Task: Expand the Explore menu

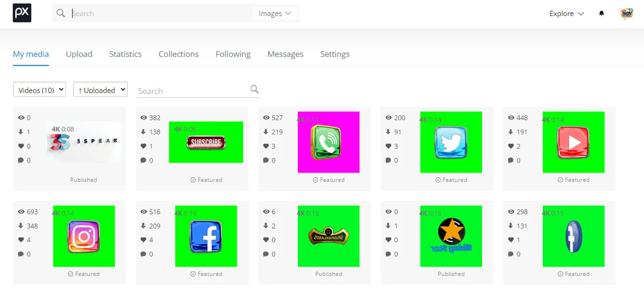Action: click(567, 14)
